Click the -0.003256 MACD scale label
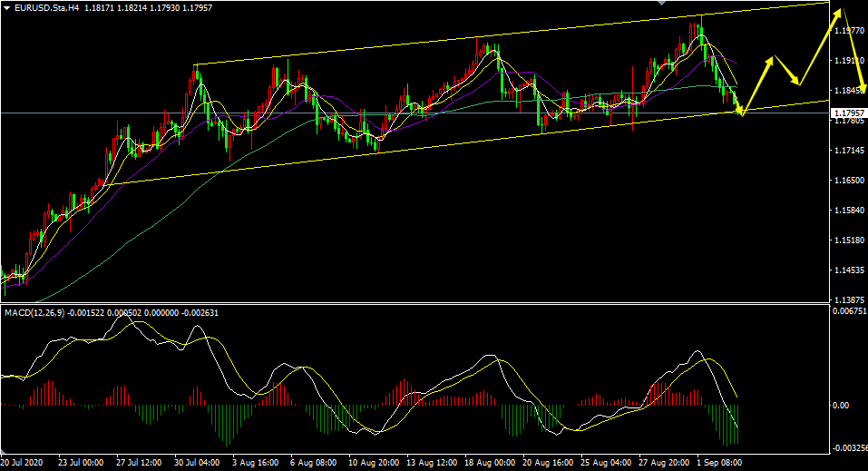The height and width of the screenshot is (471, 868). 850,447
